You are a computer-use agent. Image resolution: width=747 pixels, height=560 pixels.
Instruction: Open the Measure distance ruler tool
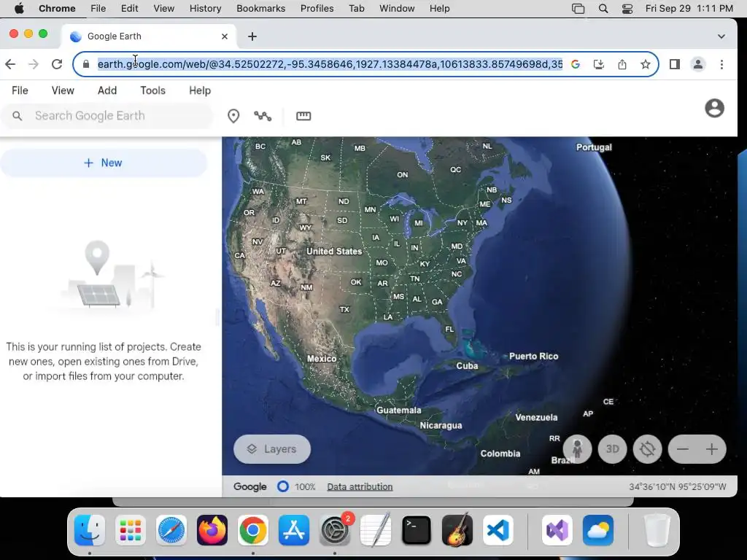(x=303, y=116)
